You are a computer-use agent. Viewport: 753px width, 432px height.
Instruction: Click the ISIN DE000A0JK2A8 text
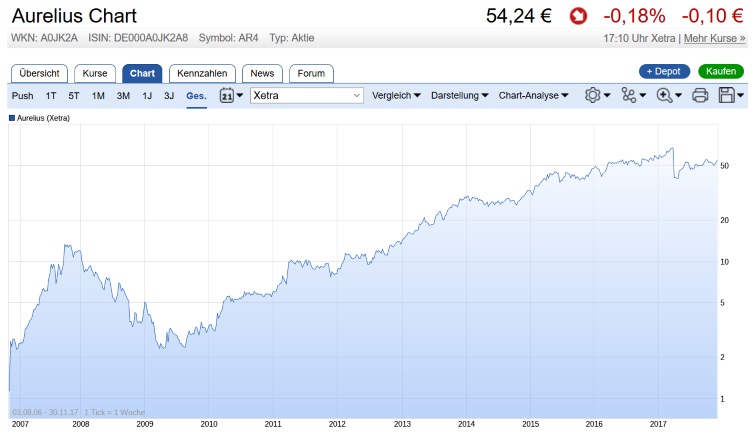pos(138,38)
